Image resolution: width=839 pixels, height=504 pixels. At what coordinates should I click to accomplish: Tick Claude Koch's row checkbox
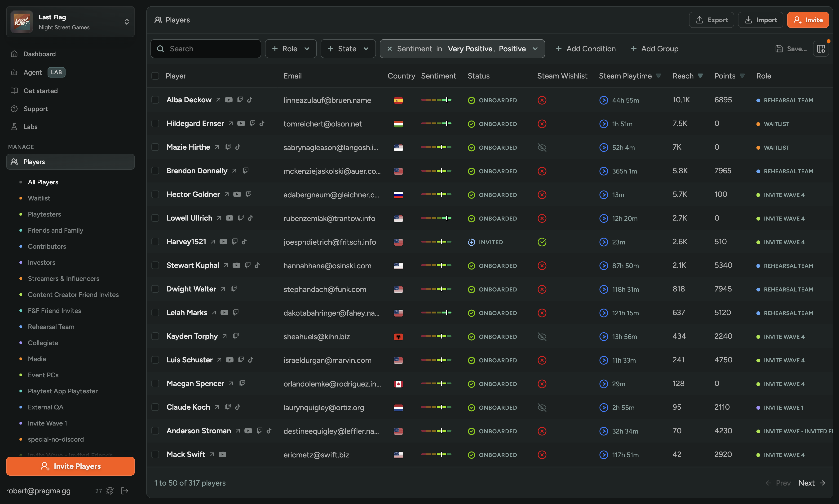point(155,407)
